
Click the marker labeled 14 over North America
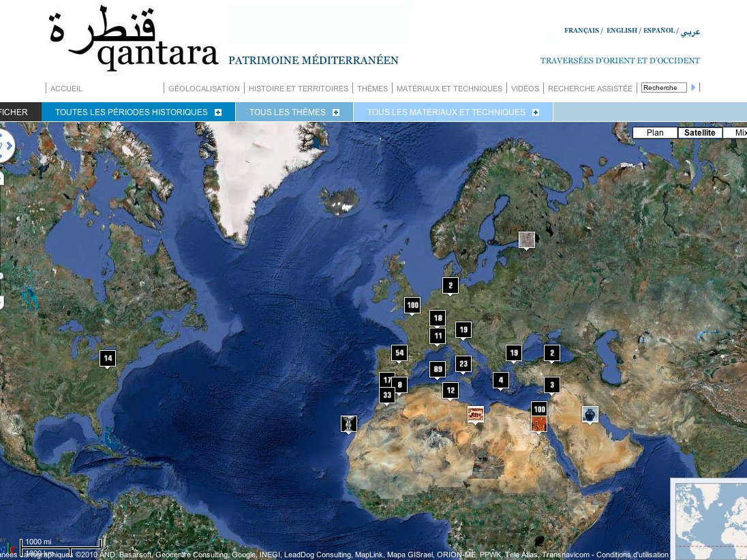107,358
